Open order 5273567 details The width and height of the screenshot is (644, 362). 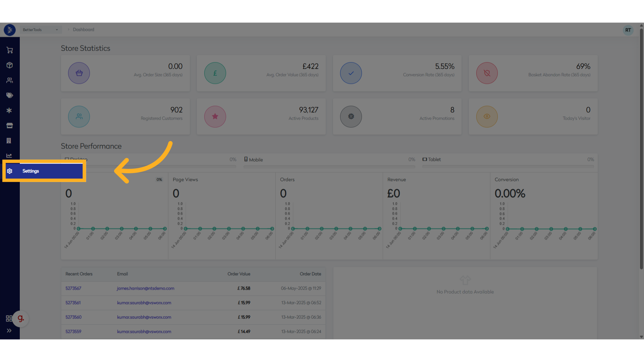(x=73, y=288)
